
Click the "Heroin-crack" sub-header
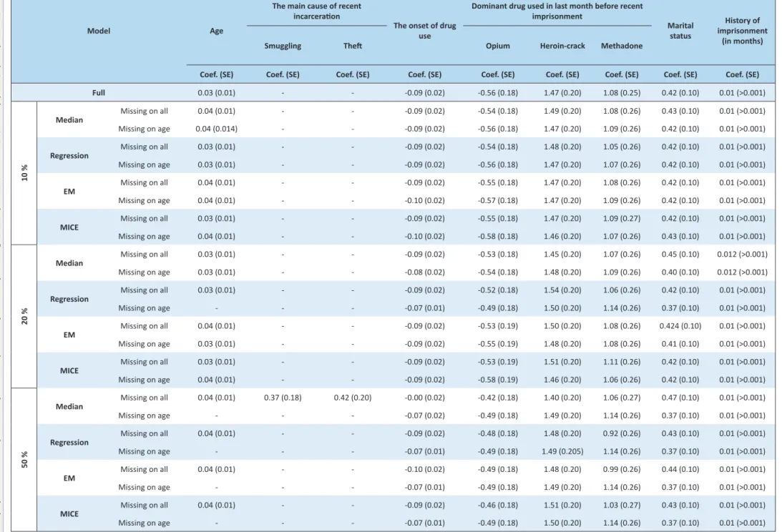click(562, 46)
